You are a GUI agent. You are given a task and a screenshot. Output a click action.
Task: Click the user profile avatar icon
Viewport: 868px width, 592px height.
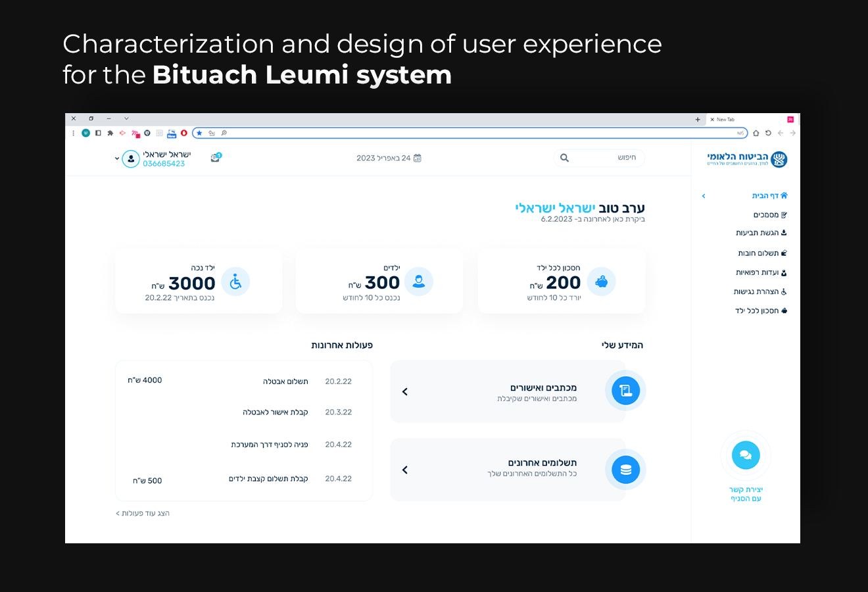131,159
